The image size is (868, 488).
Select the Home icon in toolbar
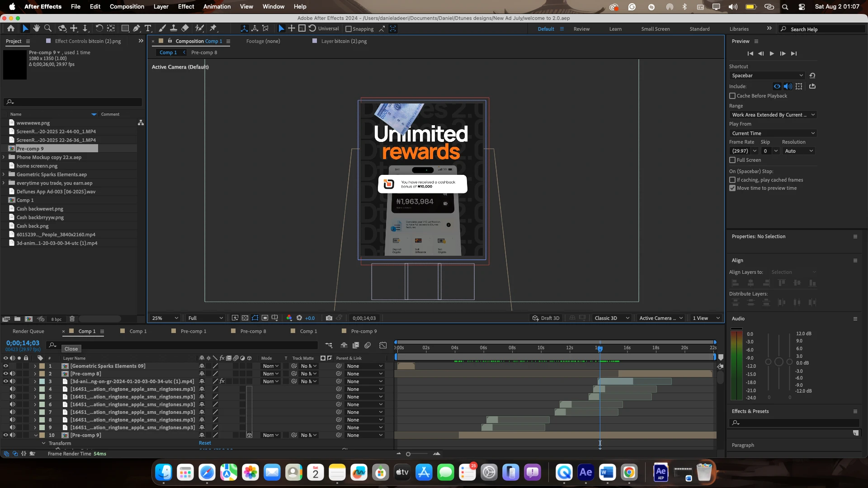pyautogui.click(x=11, y=28)
